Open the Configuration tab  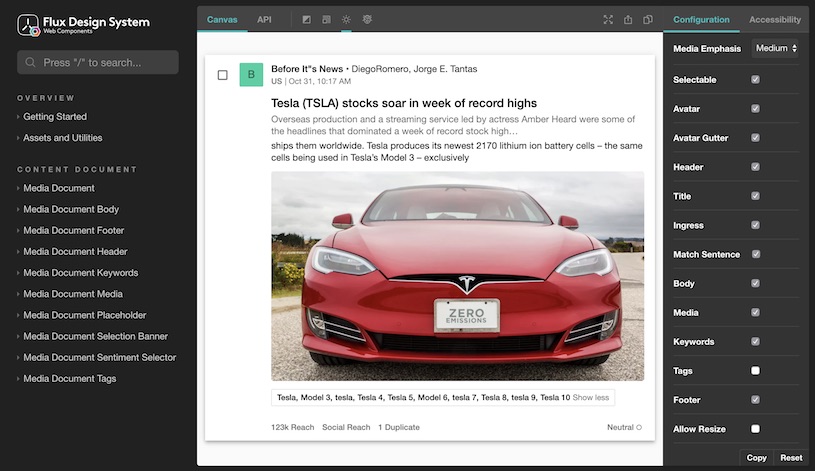coord(701,20)
